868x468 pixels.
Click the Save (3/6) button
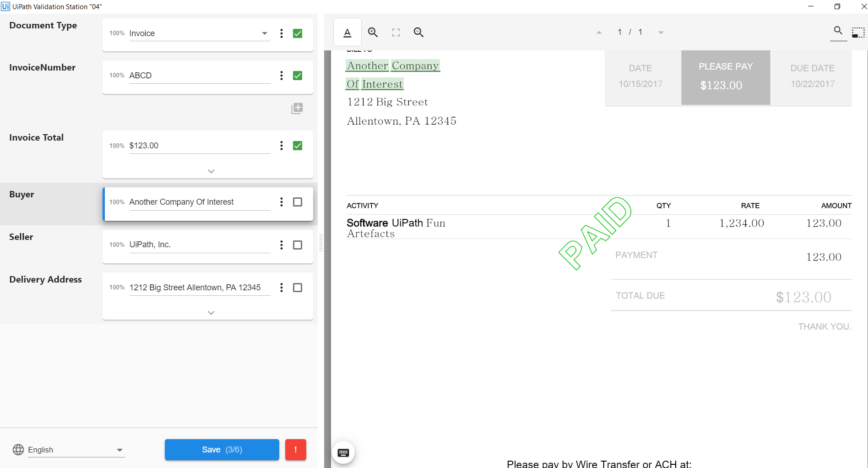point(222,450)
